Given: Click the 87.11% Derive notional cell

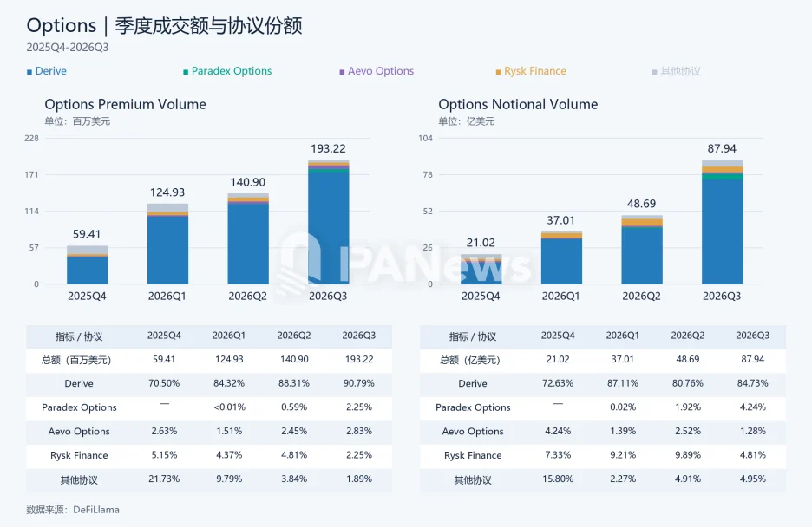Looking at the screenshot, I should (x=623, y=383).
